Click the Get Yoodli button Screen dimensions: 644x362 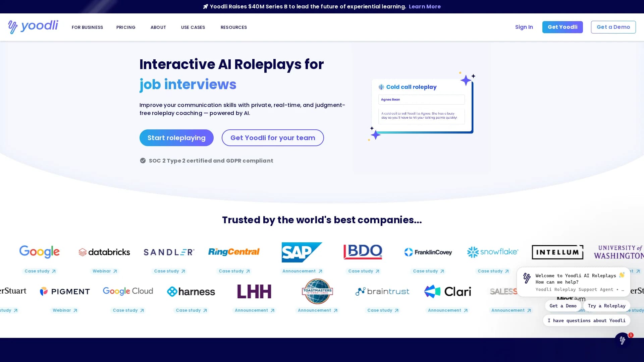(x=562, y=27)
